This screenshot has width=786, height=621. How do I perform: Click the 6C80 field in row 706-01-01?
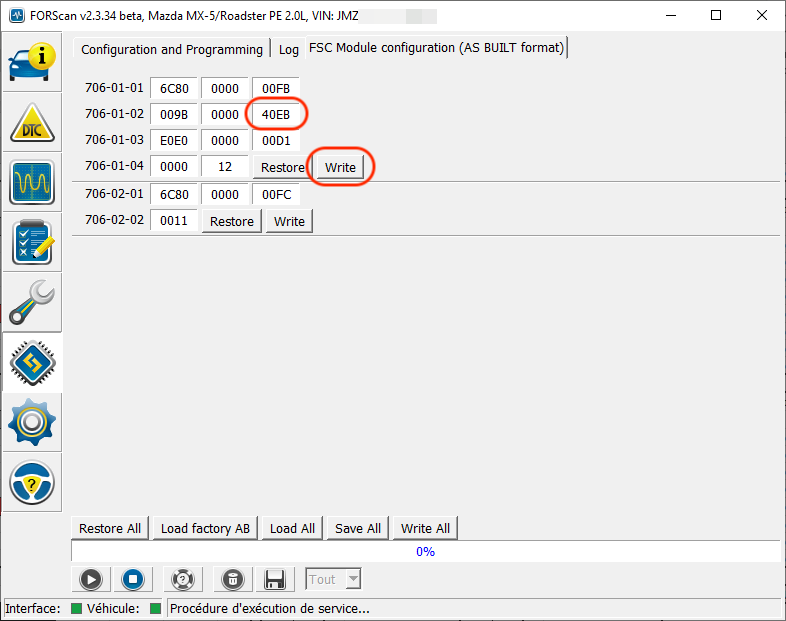pyautogui.click(x=174, y=88)
